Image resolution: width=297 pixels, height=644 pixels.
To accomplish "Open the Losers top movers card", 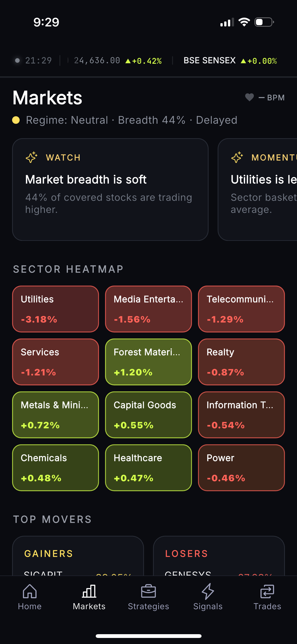I will pyautogui.click(x=219, y=556).
